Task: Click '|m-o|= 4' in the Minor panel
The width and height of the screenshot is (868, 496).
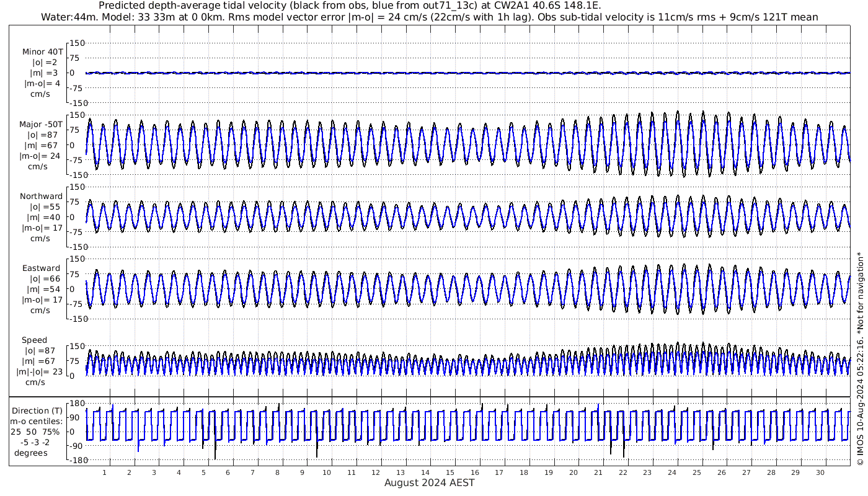Action: pyautogui.click(x=42, y=84)
